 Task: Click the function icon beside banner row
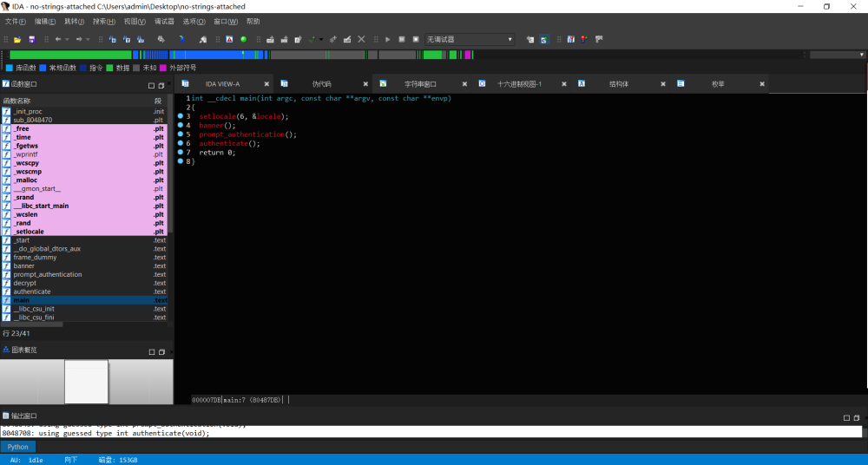click(6, 265)
